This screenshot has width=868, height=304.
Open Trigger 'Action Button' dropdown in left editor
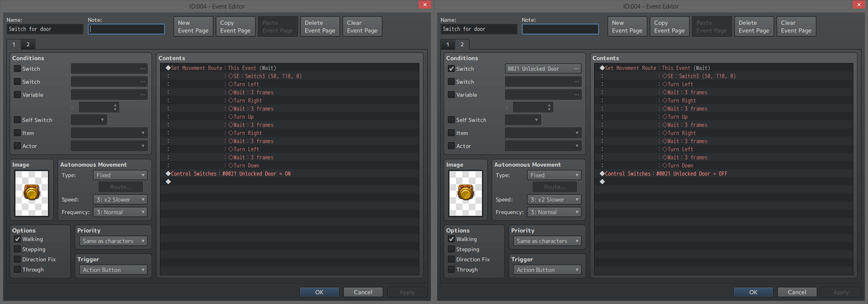click(113, 270)
